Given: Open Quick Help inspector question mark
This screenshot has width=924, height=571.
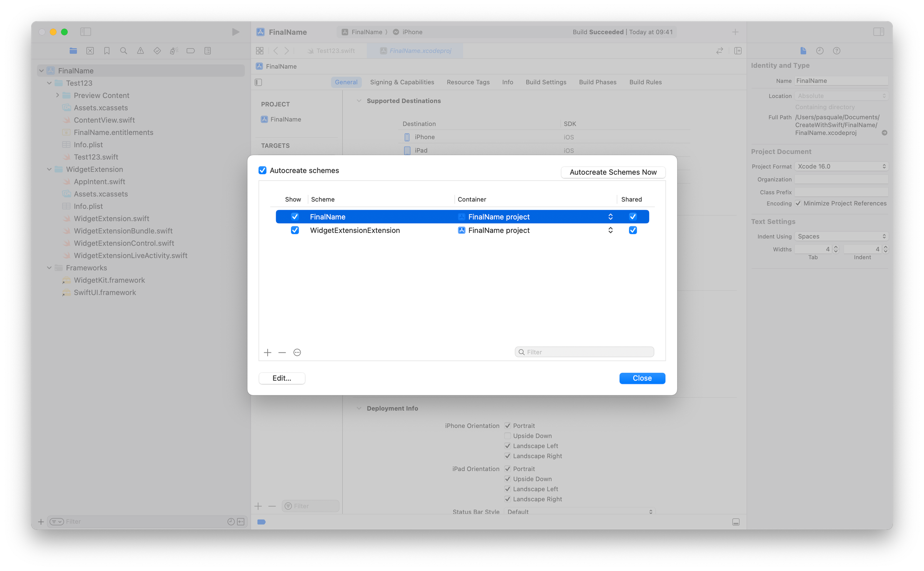Looking at the screenshot, I should pyautogui.click(x=836, y=50).
